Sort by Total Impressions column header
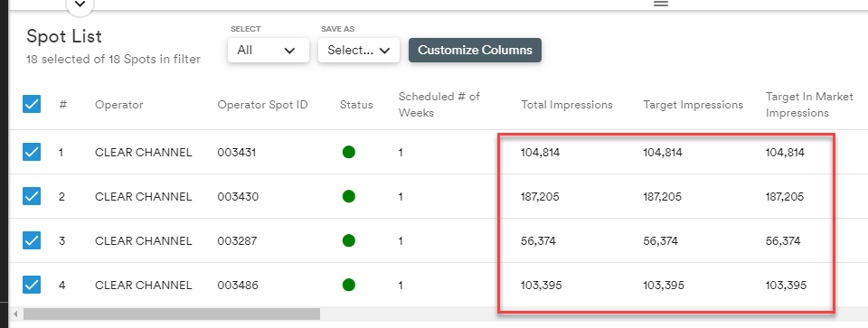 click(567, 105)
